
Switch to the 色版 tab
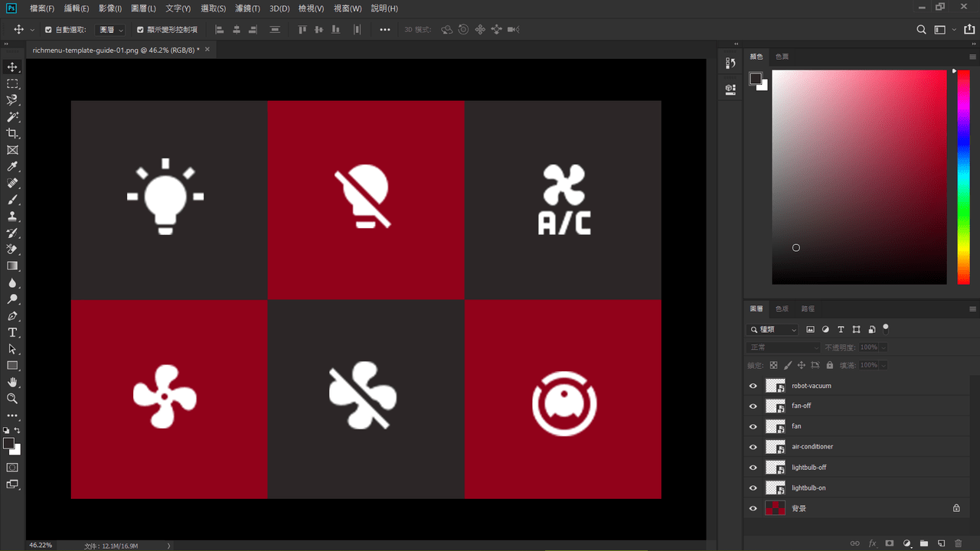tap(782, 309)
